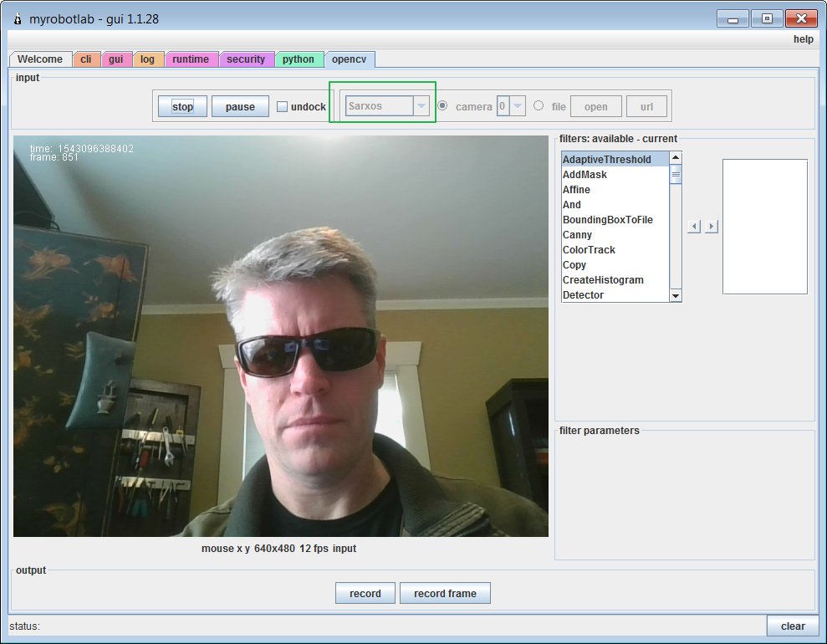Switch to the python tab

(299, 59)
